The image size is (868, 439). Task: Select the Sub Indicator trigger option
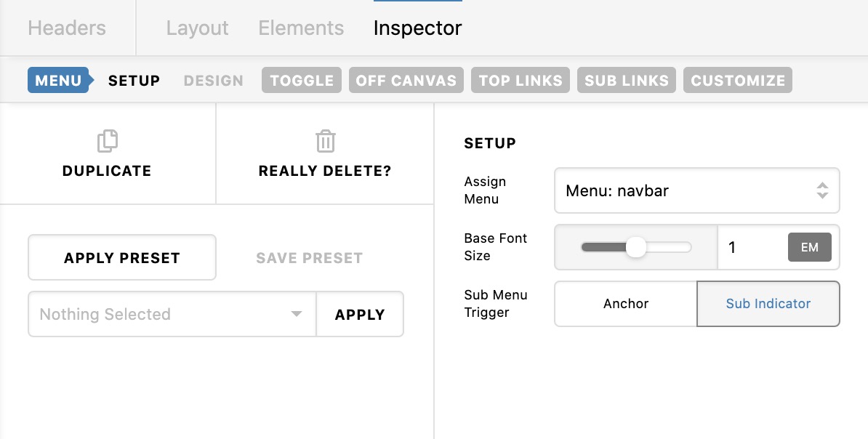768,303
